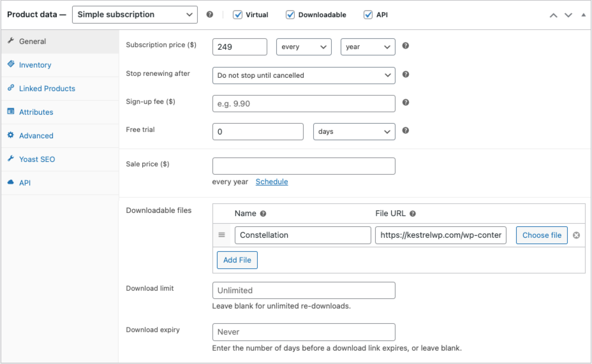Viewport: 592px width, 364px height.
Task: Disable the API checkbox in header
Action: coord(368,15)
